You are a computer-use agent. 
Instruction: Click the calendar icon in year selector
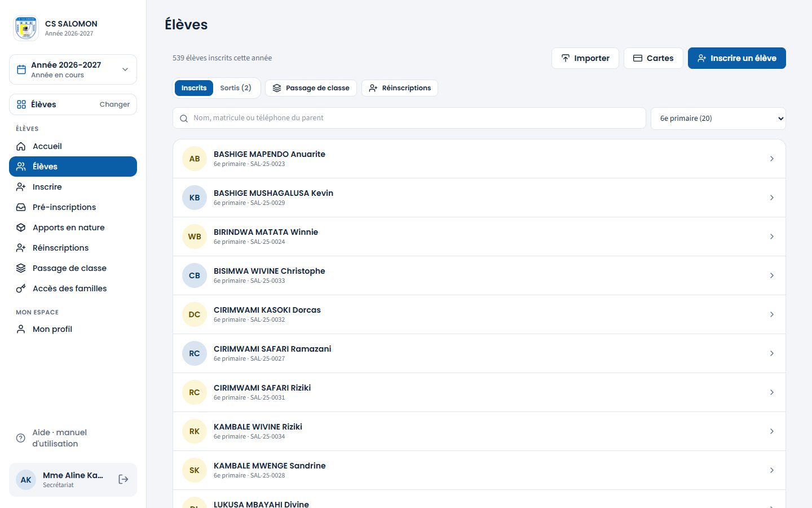coord(21,69)
